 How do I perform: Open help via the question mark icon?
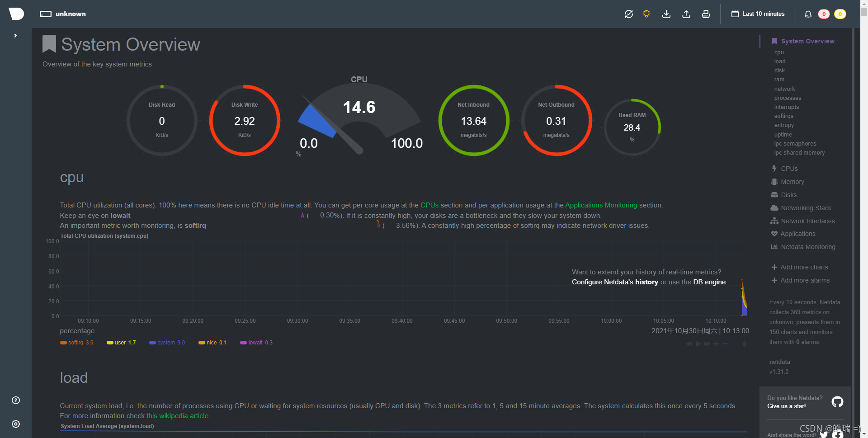tap(16, 400)
